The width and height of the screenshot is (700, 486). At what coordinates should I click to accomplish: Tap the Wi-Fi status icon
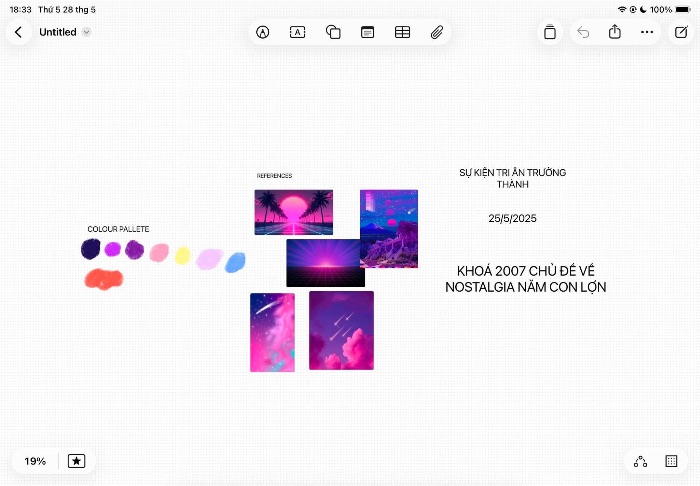pos(622,9)
